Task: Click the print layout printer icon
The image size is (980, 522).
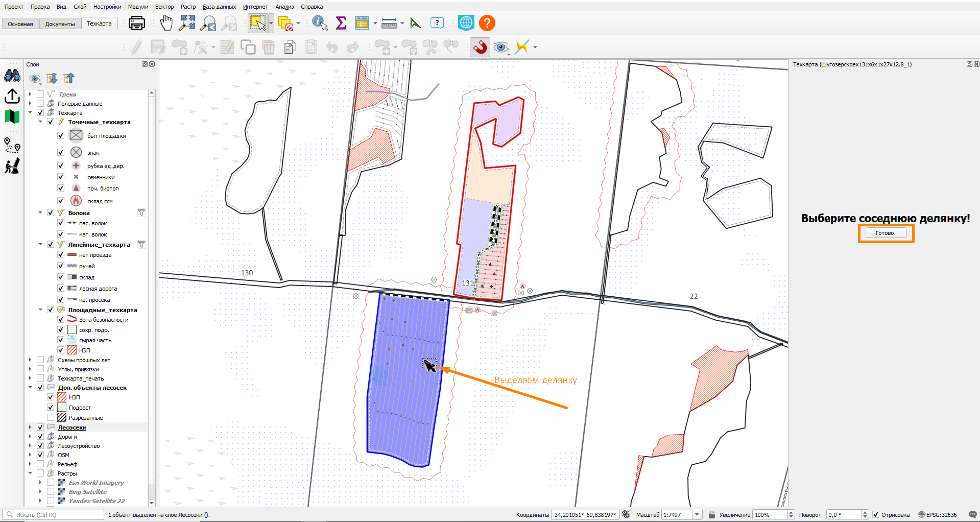Action: pos(136,23)
